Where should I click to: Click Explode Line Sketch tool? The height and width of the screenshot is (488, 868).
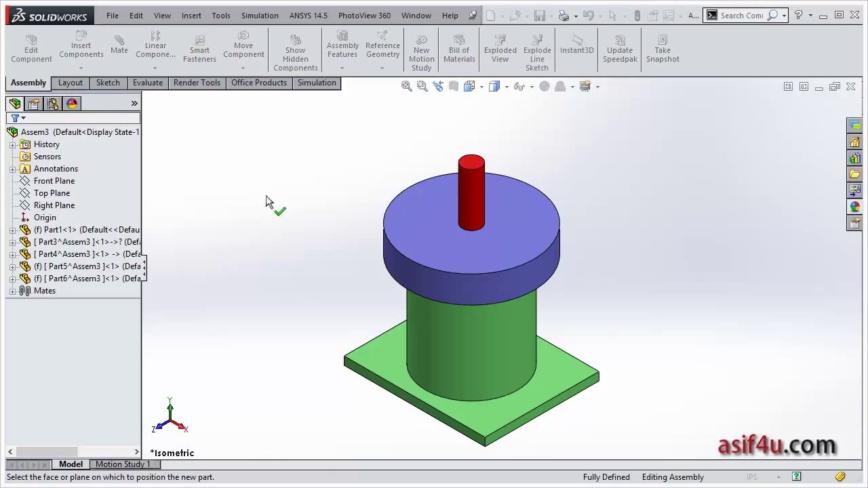coord(537,53)
